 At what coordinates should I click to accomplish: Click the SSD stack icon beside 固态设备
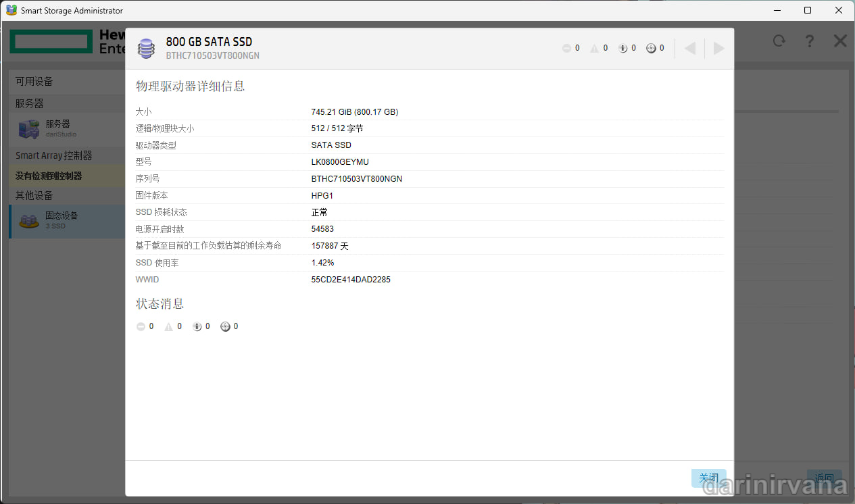(x=28, y=220)
